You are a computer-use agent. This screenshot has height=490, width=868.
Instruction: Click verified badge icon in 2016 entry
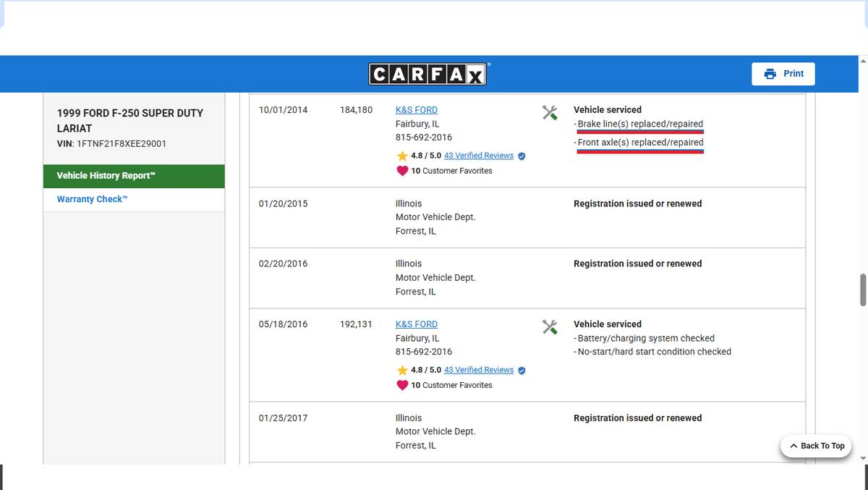point(522,370)
